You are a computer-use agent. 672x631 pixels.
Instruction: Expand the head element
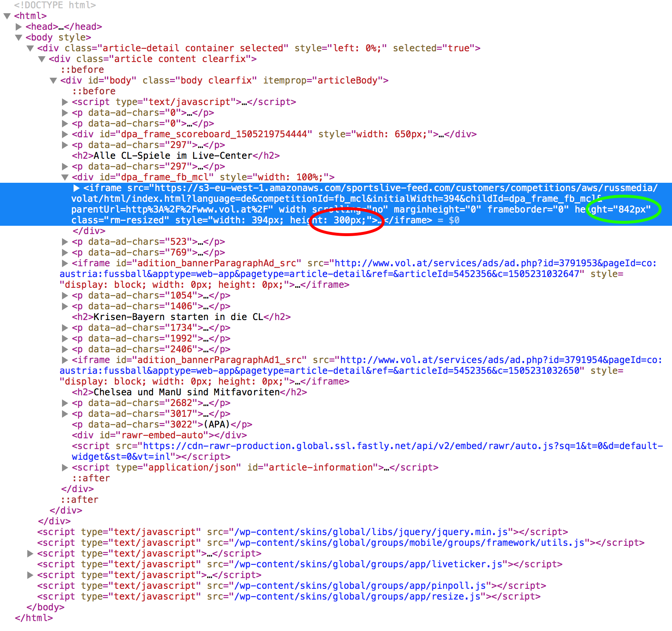[19, 27]
